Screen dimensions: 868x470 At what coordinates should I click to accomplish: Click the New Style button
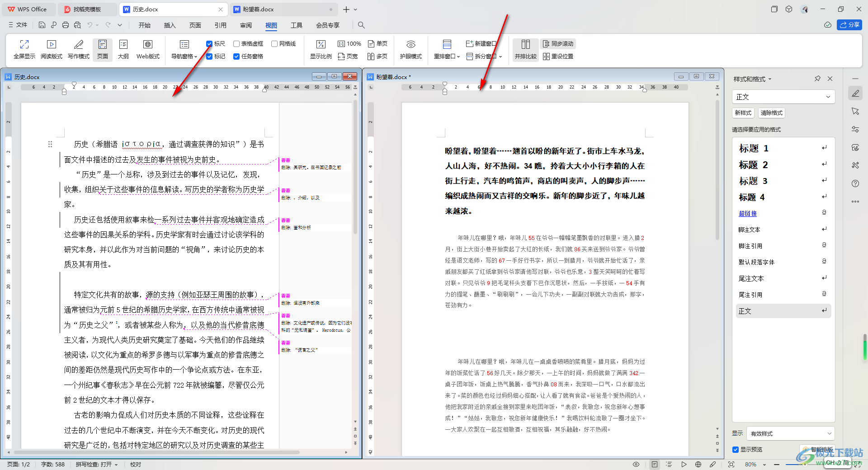click(743, 113)
